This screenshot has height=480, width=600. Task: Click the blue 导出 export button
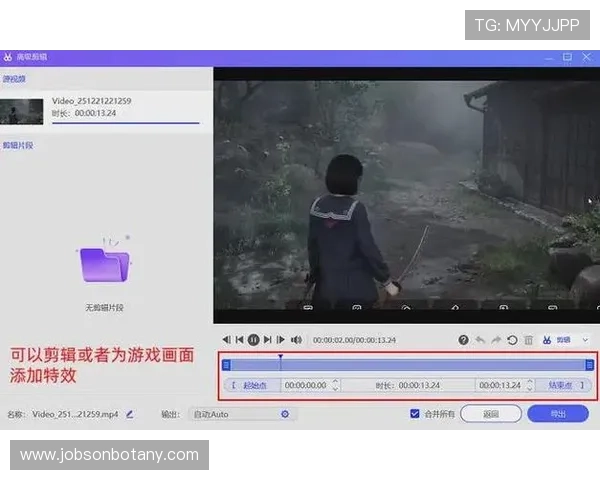tap(558, 414)
